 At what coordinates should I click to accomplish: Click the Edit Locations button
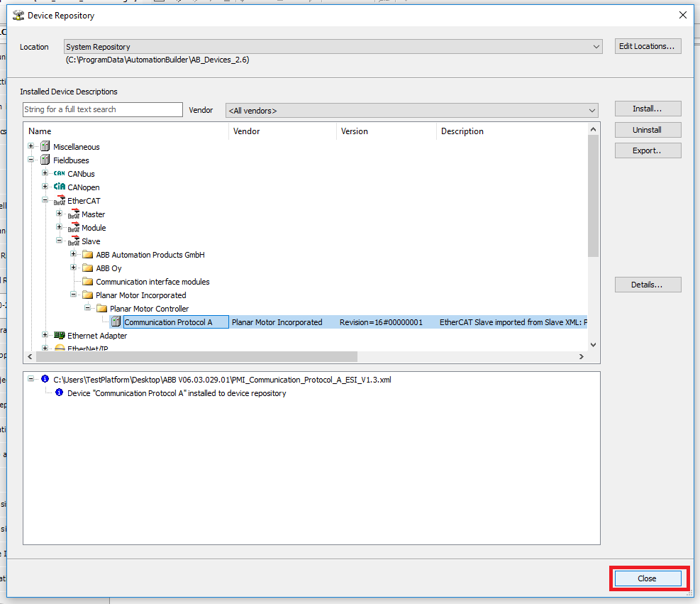tap(648, 47)
